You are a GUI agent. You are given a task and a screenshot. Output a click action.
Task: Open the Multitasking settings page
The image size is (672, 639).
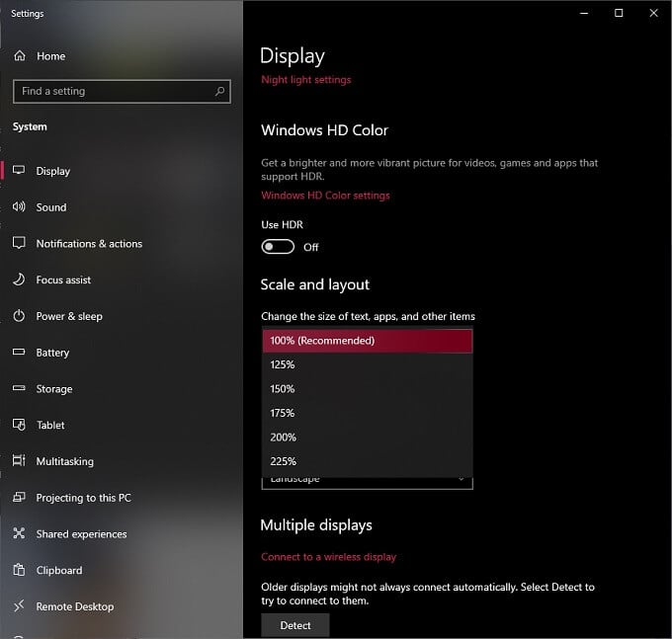click(64, 461)
